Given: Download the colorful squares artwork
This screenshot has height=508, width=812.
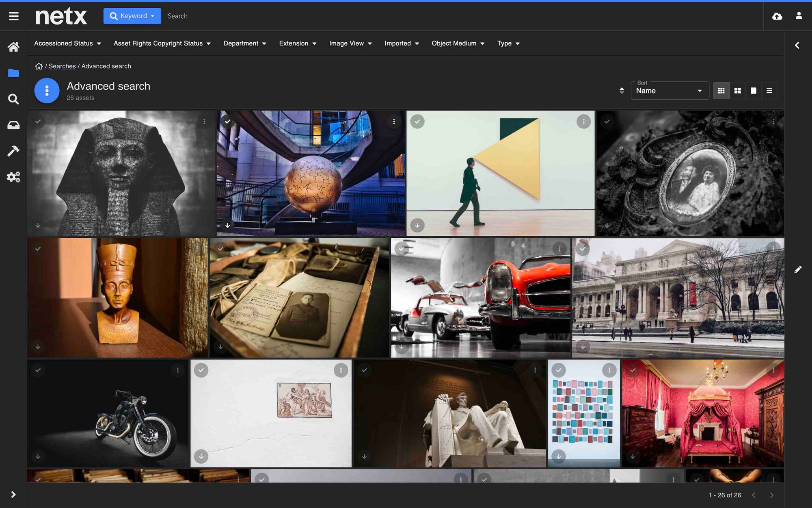Looking at the screenshot, I should [x=559, y=456].
